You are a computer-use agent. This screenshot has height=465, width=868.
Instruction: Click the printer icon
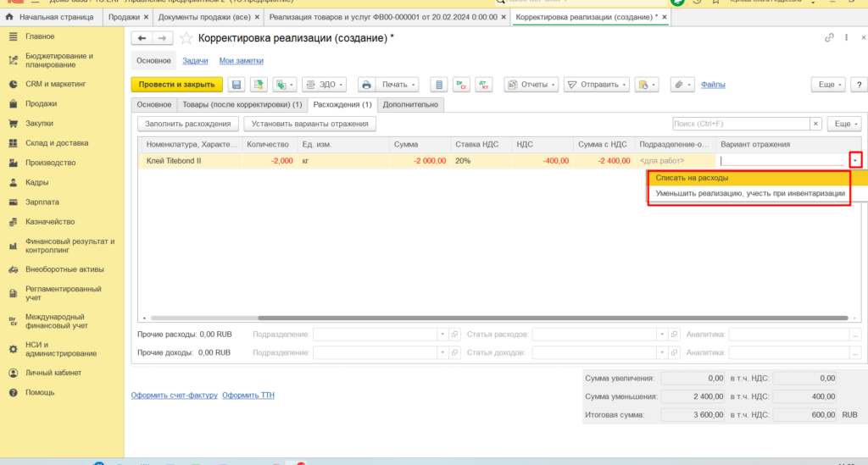coord(366,85)
